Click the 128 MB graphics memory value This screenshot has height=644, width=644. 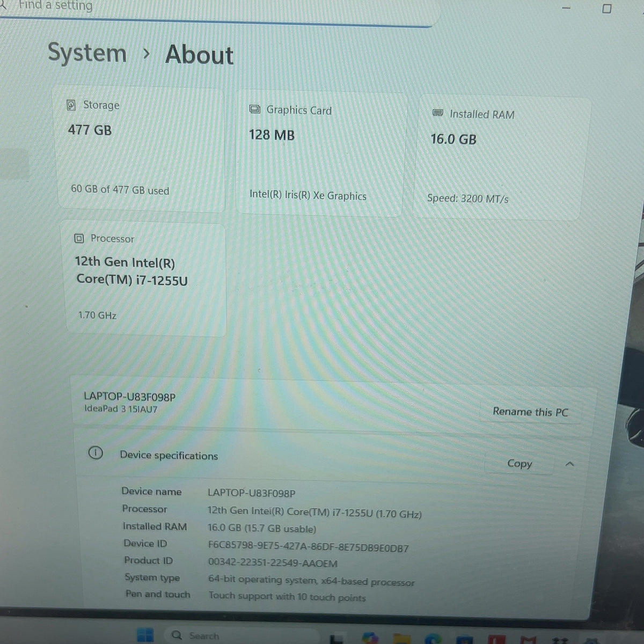(x=272, y=135)
